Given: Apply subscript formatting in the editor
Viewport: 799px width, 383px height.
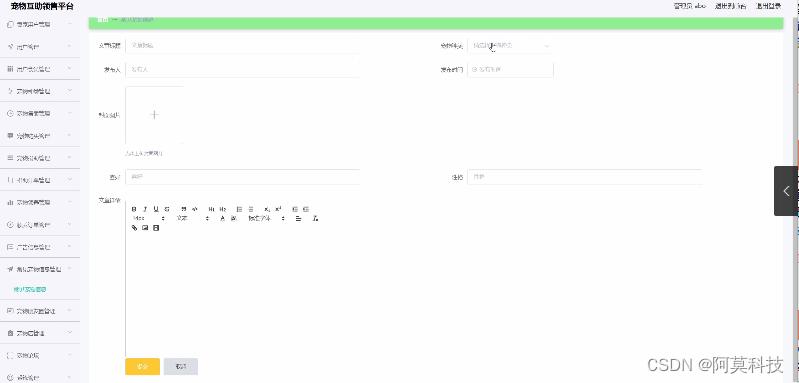Looking at the screenshot, I should pyautogui.click(x=267, y=209).
